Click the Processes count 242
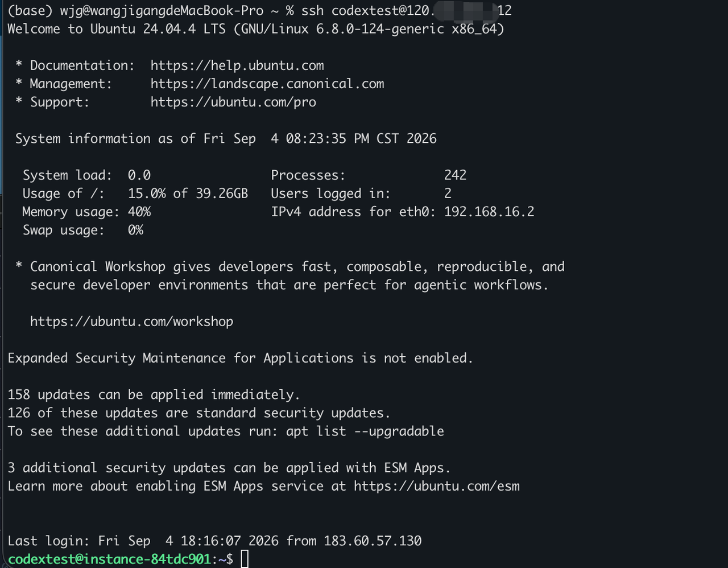This screenshot has width=728, height=568. point(455,175)
